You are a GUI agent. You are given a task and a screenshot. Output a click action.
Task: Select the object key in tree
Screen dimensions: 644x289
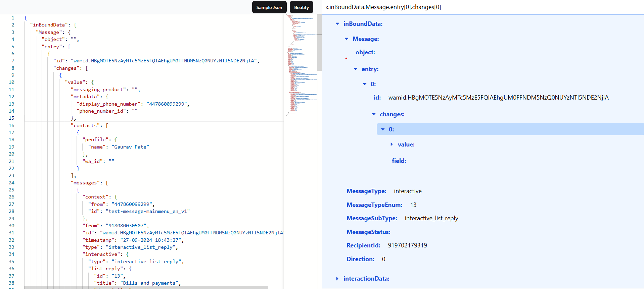[x=365, y=52]
